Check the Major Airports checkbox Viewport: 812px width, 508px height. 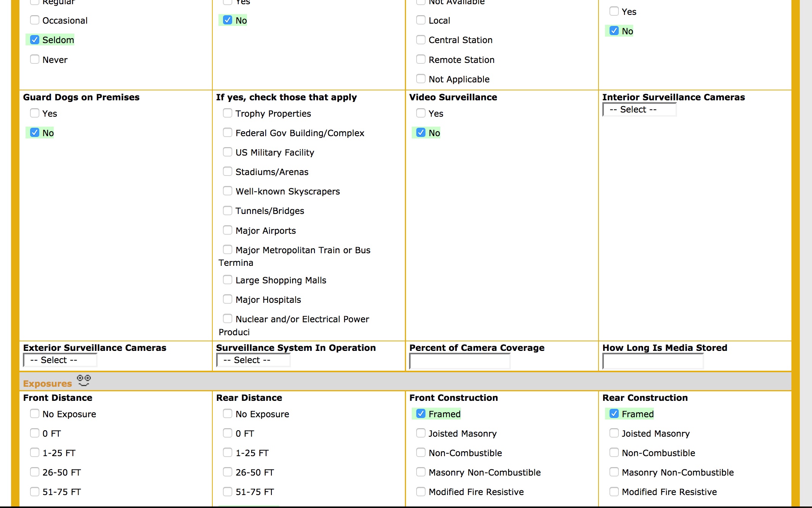click(228, 230)
